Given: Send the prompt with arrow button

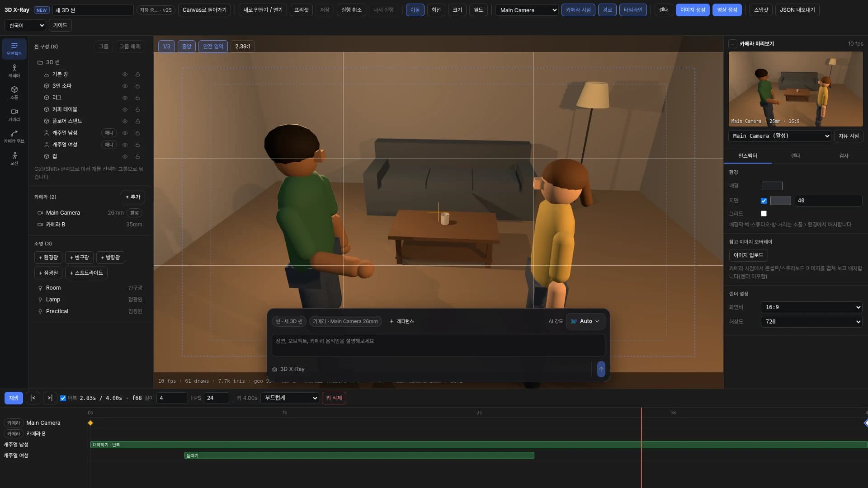Looking at the screenshot, I should 601,369.
